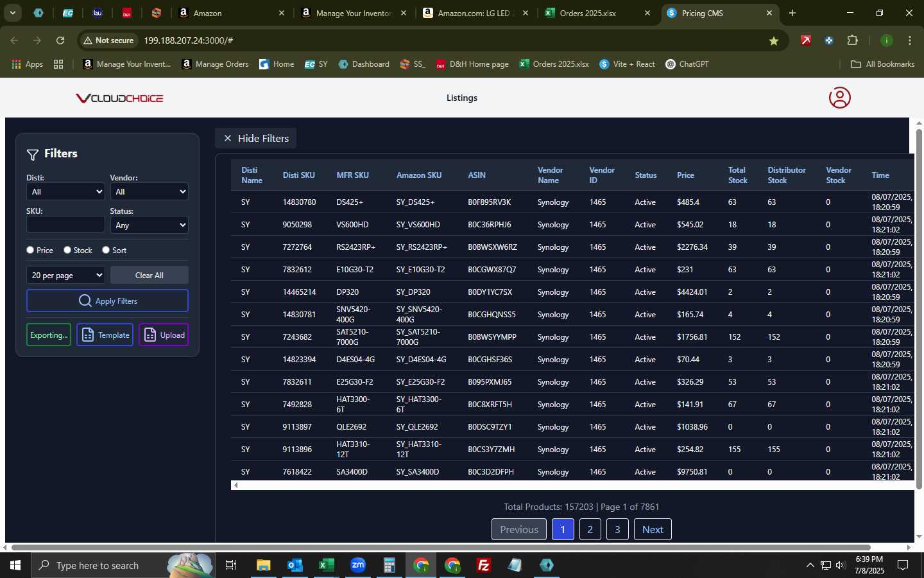Image resolution: width=924 pixels, height=578 pixels.
Task: Open the Calculator taskbar icon
Action: [389, 565]
